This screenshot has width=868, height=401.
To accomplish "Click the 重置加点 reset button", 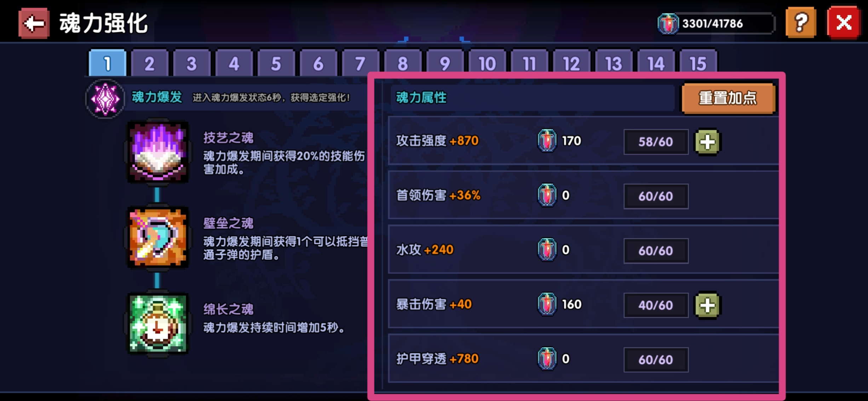I will tap(728, 98).
